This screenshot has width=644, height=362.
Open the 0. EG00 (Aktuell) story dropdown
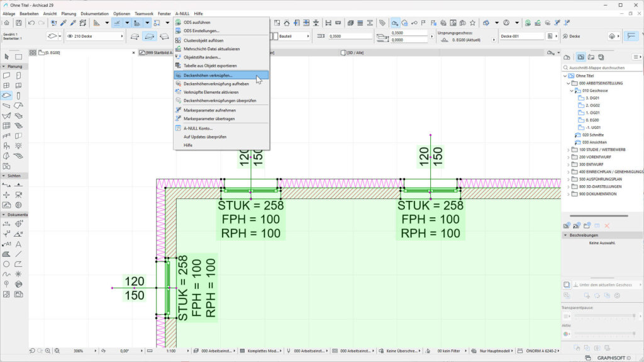click(x=493, y=40)
